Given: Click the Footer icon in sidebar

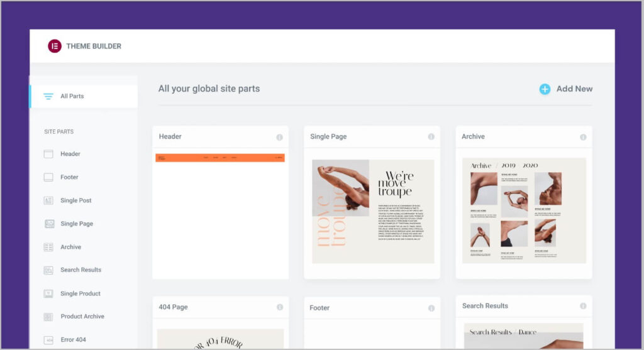Looking at the screenshot, I should 48,177.
